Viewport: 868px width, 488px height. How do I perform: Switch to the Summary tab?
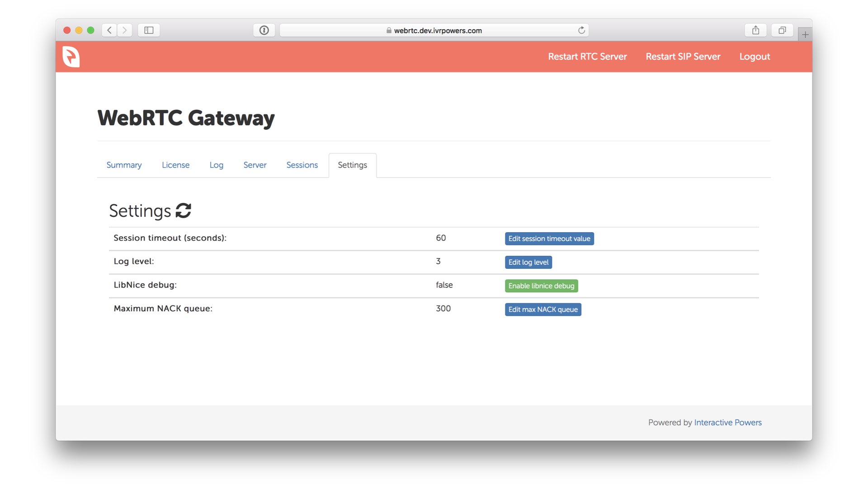(124, 165)
